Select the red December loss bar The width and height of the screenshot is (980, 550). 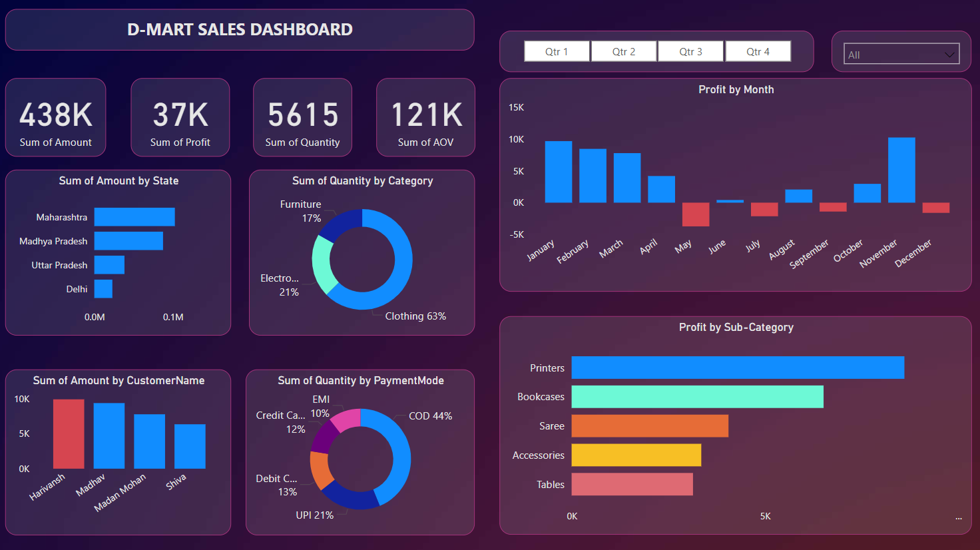point(936,208)
